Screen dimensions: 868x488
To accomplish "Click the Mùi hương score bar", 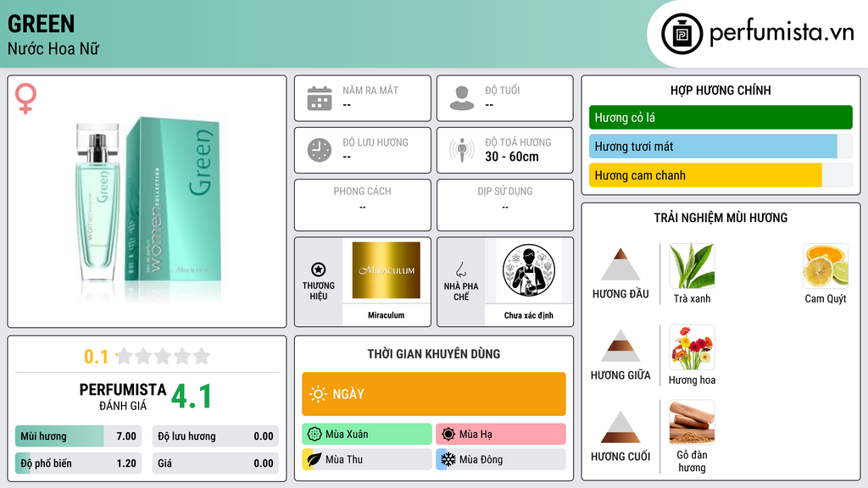I will pos(78,436).
